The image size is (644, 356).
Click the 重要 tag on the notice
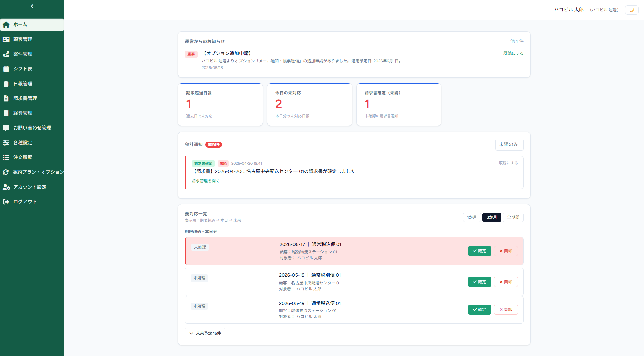(x=191, y=54)
